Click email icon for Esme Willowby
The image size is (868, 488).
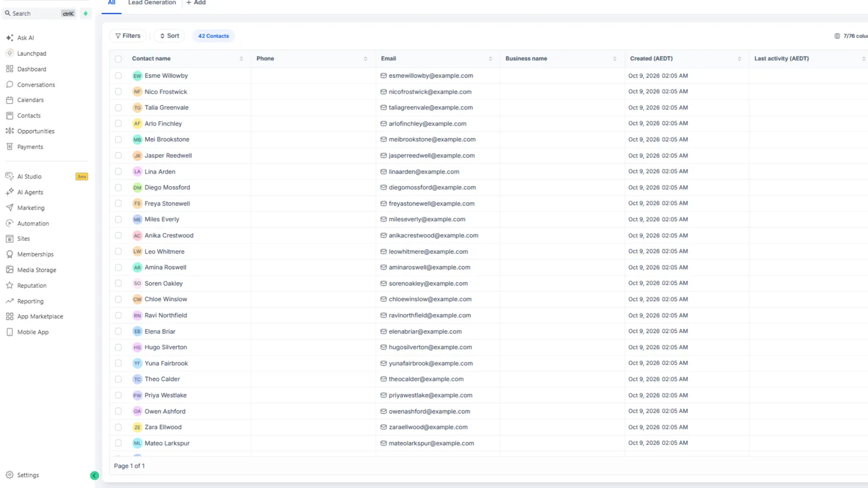[x=384, y=76]
